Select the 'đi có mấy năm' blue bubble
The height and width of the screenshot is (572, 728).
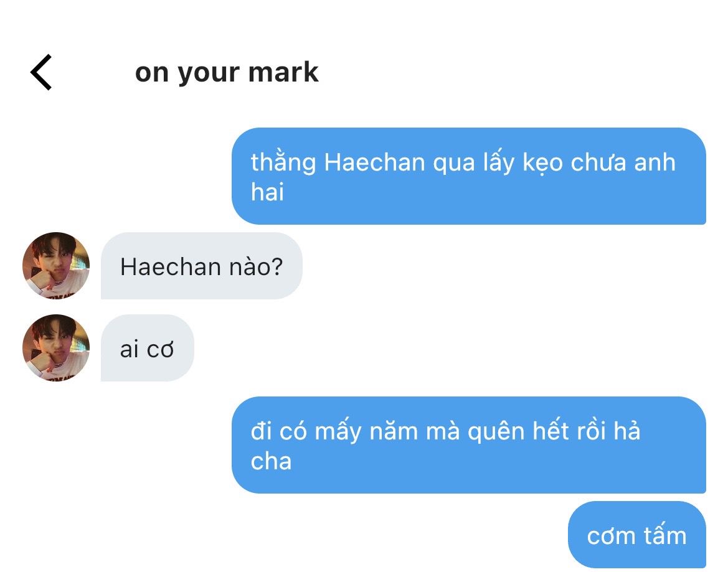(469, 445)
